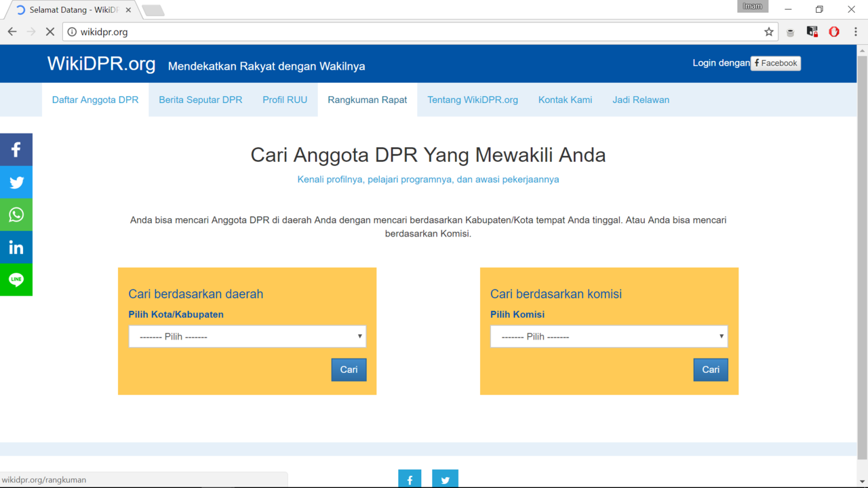Open the Pilih Komisi dropdown
Viewport: 868px width, 488px height.
tap(608, 336)
